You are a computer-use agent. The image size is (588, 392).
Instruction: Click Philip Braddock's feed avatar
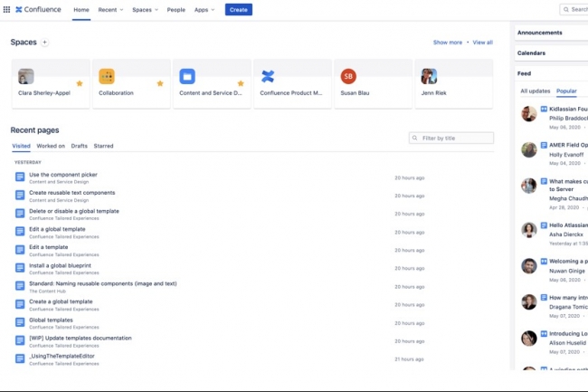529,114
